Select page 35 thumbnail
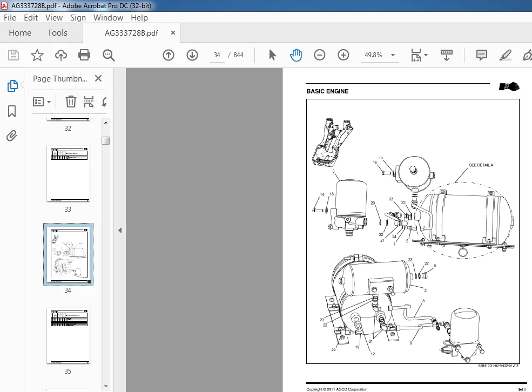 pos(68,336)
